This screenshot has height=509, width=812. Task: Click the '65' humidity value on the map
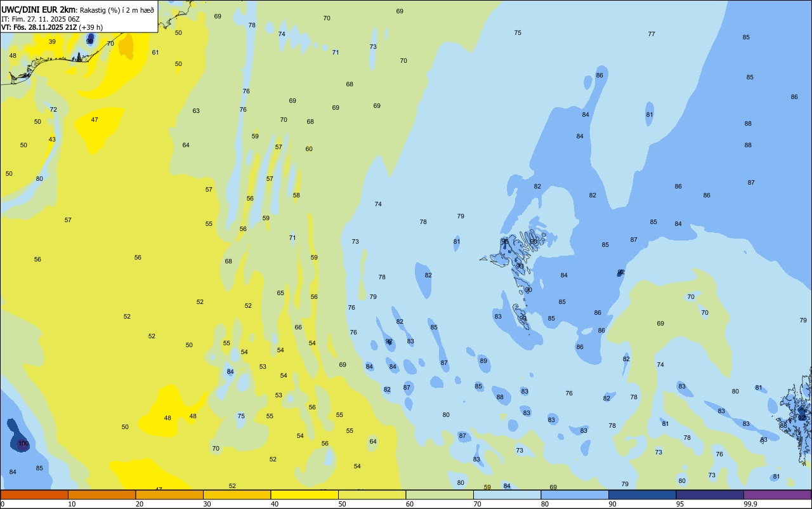click(x=280, y=293)
